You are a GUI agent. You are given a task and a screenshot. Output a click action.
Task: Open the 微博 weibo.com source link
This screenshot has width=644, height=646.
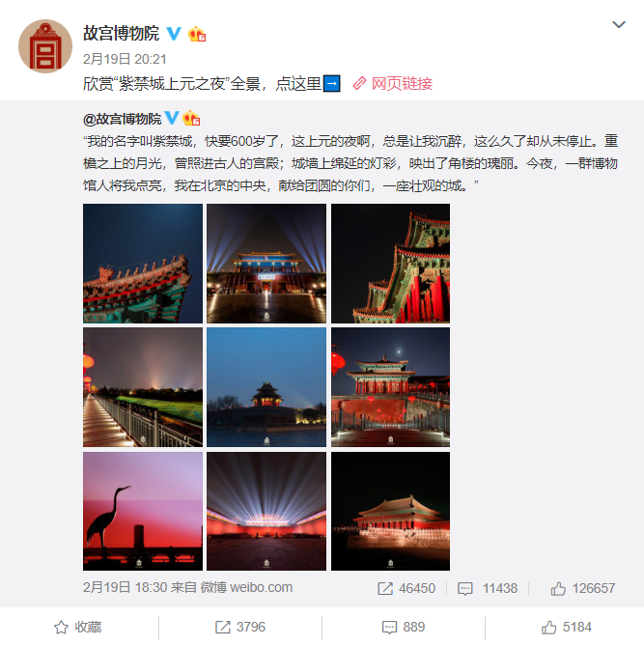tap(246, 587)
